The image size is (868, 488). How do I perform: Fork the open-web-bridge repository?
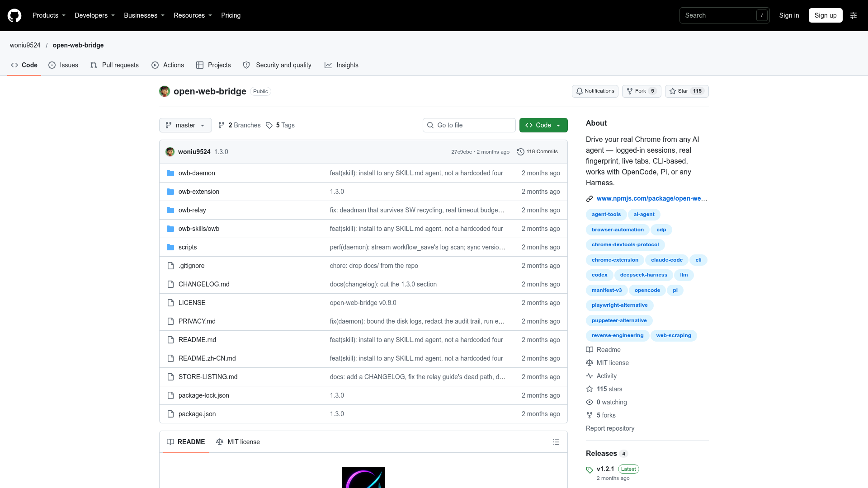pos(642,91)
